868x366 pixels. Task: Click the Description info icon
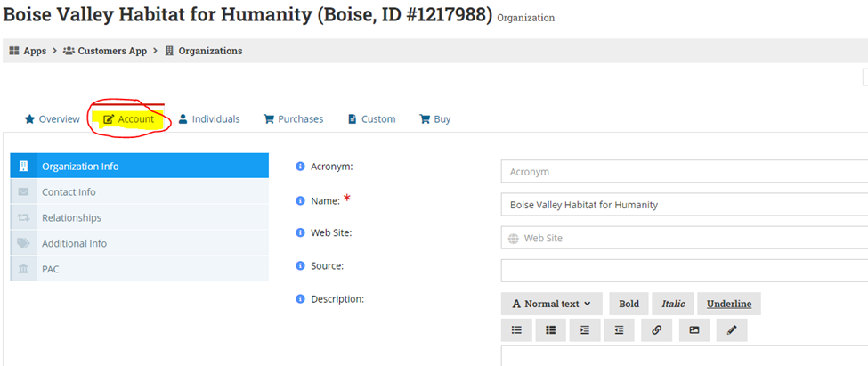pyautogui.click(x=300, y=299)
